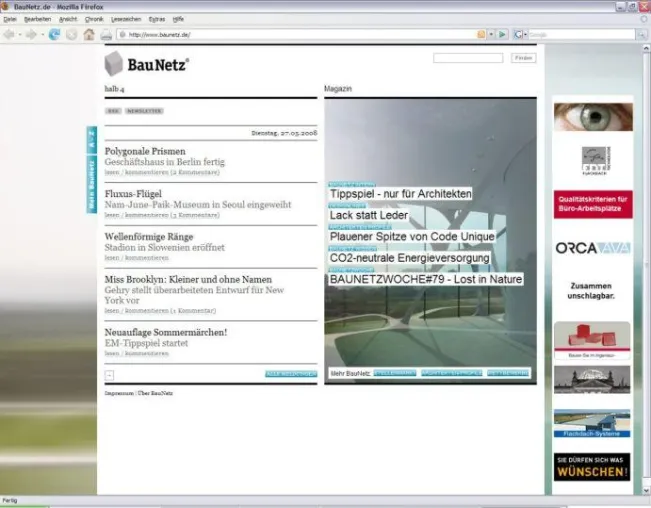Click the Newsletter tag button

(144, 111)
